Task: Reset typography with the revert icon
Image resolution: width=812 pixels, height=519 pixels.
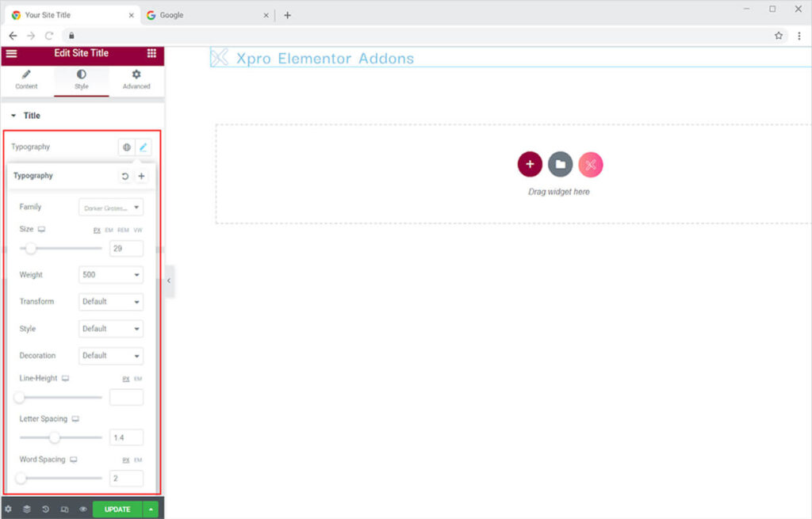Action: pos(124,176)
